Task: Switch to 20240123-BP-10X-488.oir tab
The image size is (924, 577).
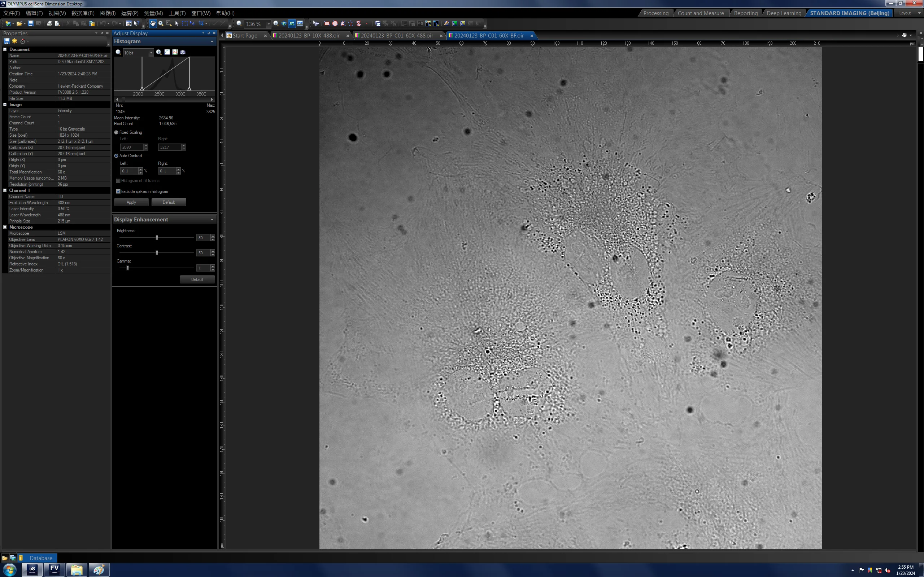Action: pos(309,35)
